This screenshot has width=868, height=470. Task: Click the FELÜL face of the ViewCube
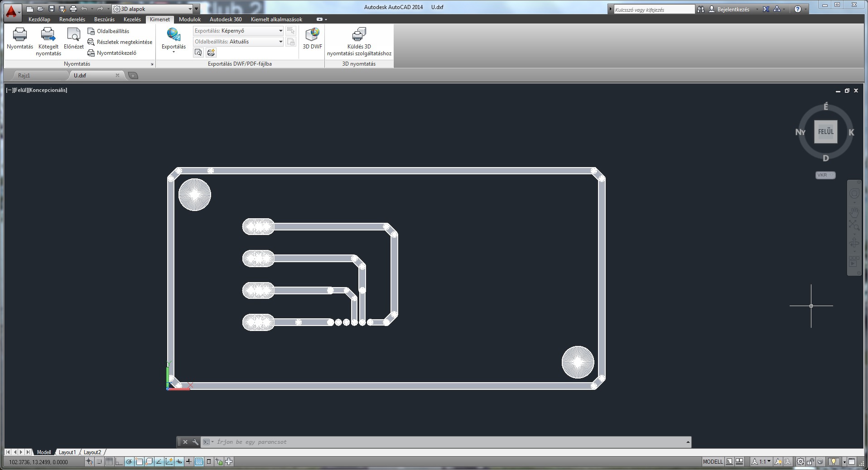tap(825, 132)
